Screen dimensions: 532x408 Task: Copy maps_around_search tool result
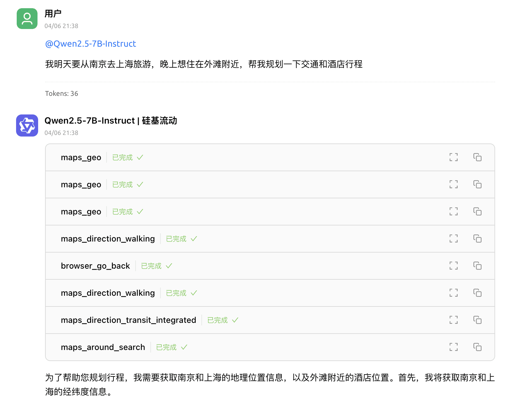[477, 347]
